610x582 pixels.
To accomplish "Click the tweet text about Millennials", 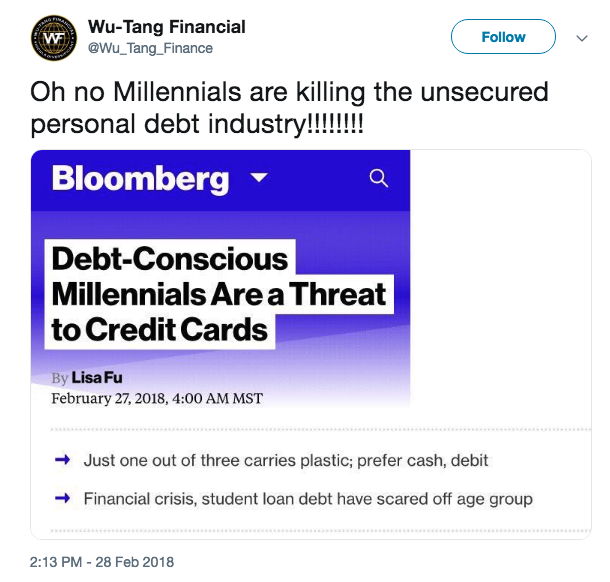I will (290, 92).
